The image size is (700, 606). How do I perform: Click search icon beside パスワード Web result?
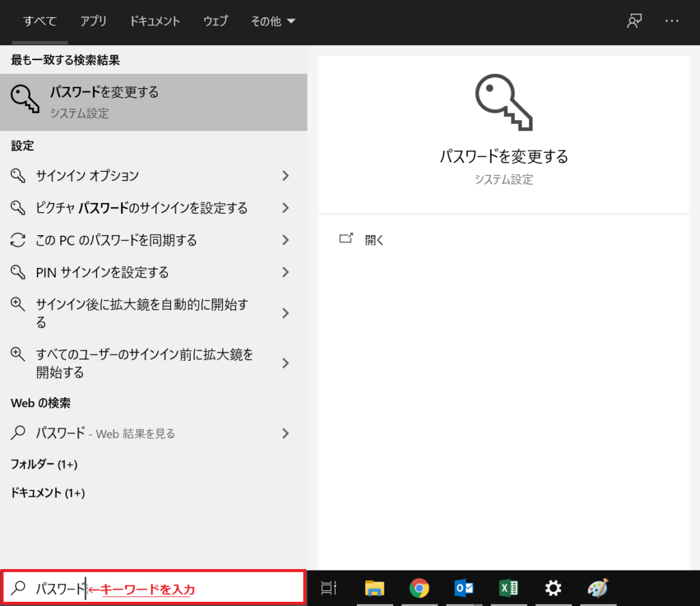coord(18,432)
